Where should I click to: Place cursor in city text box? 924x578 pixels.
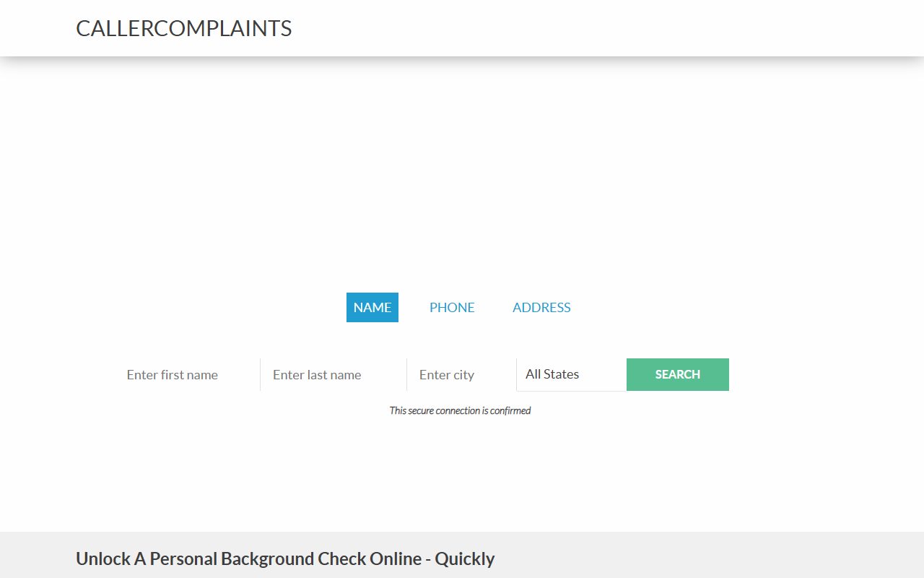coord(462,375)
